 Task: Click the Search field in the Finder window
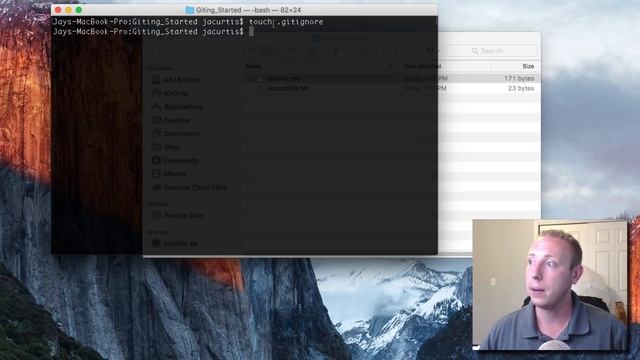point(492,51)
